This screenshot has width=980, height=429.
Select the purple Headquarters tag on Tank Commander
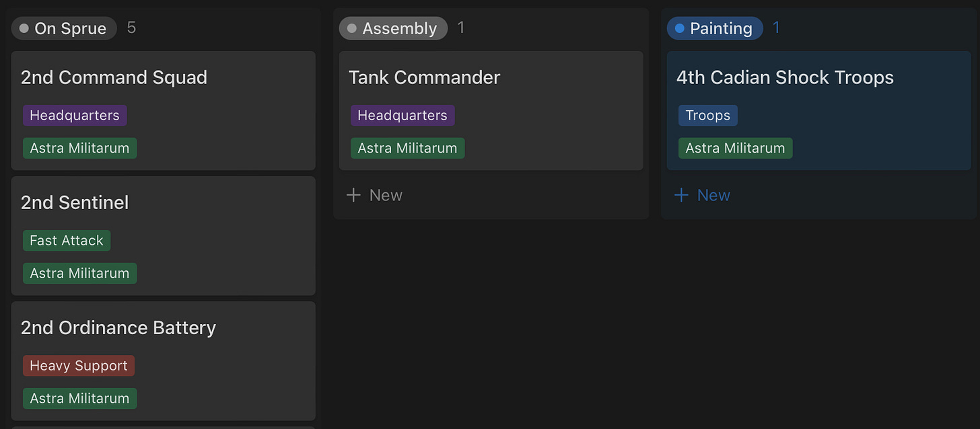click(x=403, y=115)
